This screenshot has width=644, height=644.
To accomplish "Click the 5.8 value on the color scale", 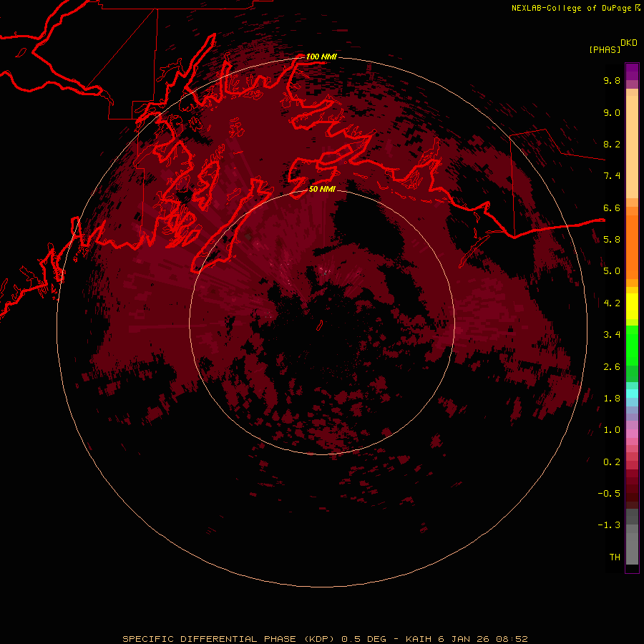I will coord(612,240).
